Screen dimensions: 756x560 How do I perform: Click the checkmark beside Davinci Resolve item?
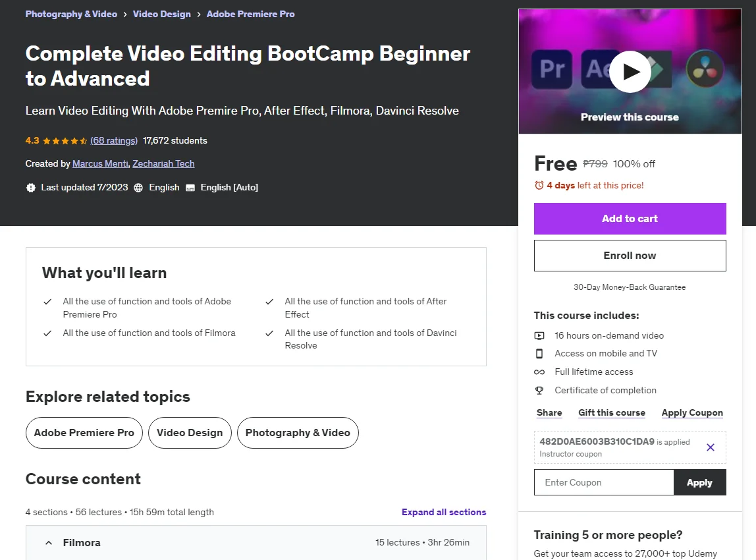tap(269, 333)
